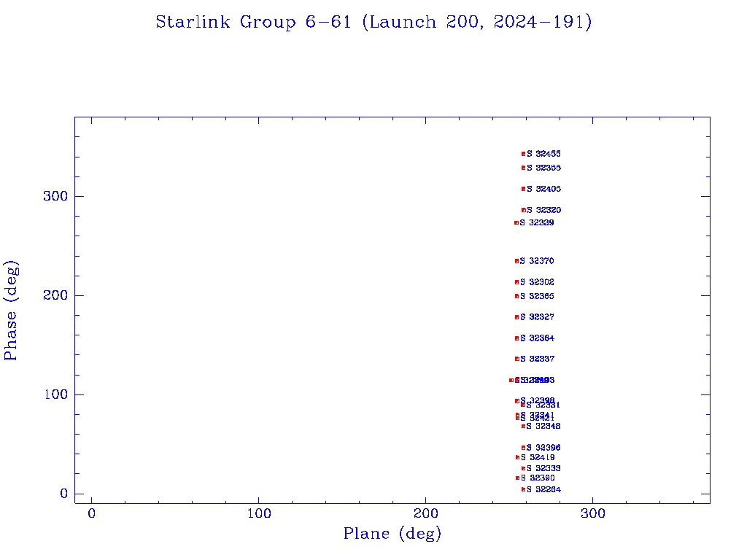Click the 0 tick on the Plane axis
Viewport: 747px width, 560px height.
point(91,513)
